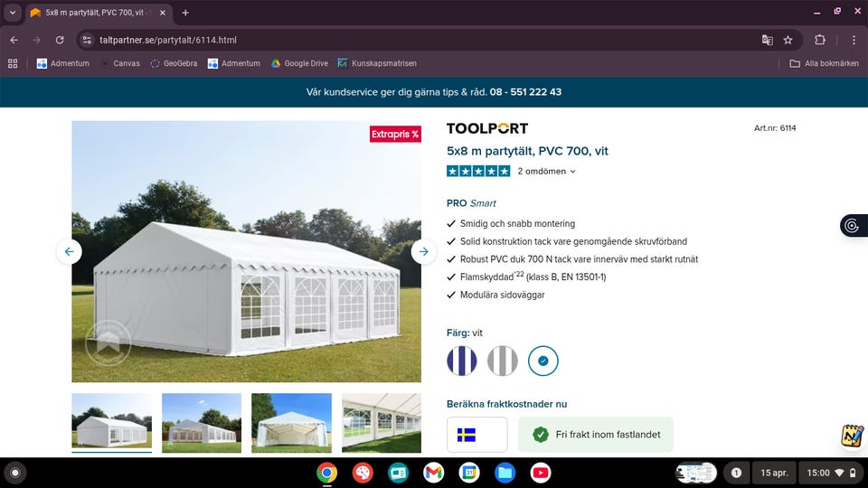Open Google Translate icon in address bar
The image size is (868, 488).
click(x=768, y=40)
